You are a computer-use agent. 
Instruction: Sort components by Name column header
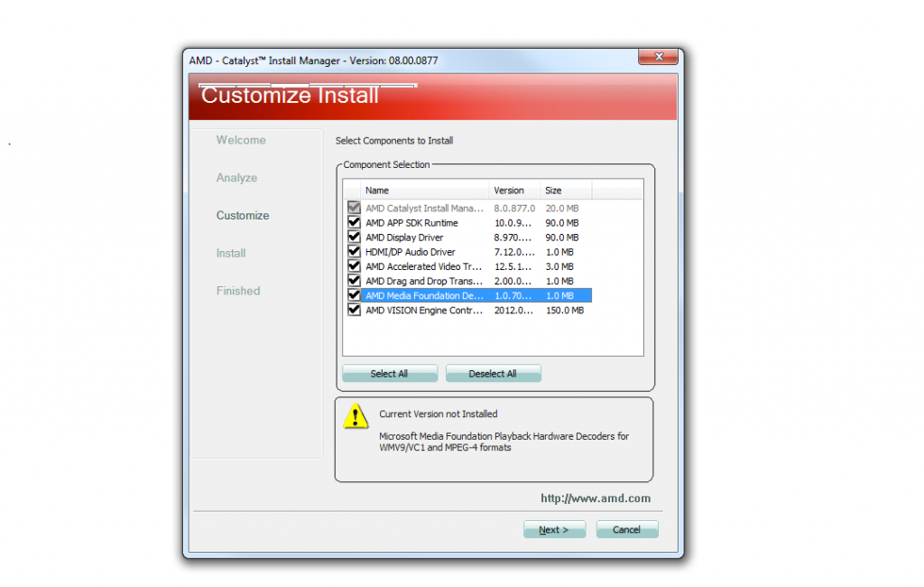coord(425,190)
